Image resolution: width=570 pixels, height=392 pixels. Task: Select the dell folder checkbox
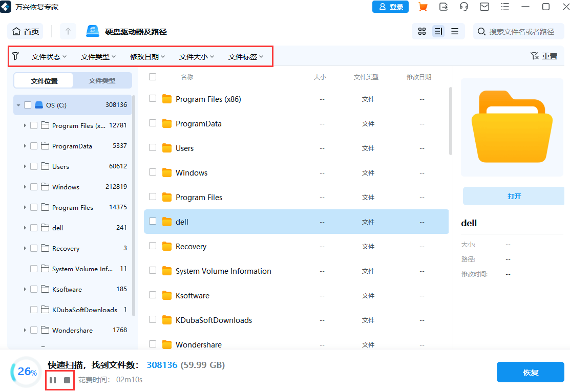152,222
